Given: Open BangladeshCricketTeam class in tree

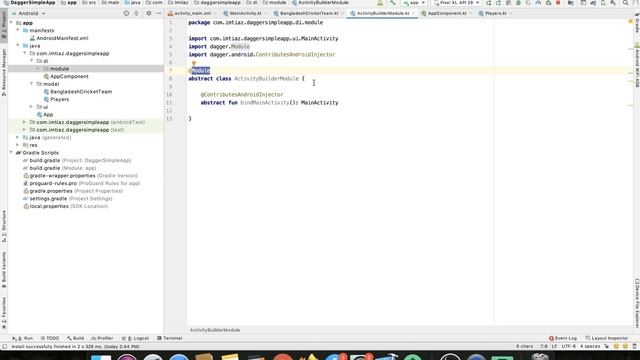Looking at the screenshot, I should pyautogui.click(x=81, y=91).
